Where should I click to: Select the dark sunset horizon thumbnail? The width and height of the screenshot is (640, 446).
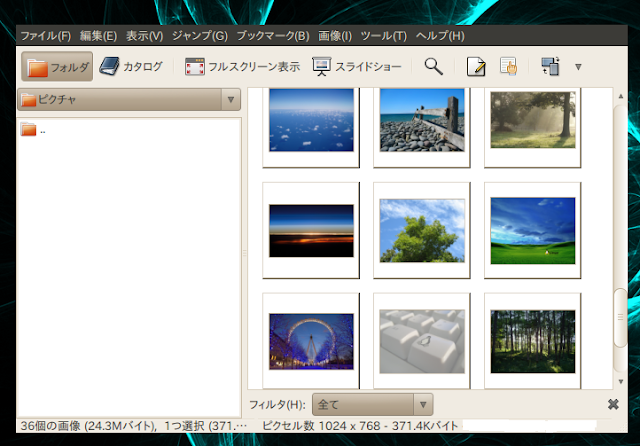click(311, 231)
